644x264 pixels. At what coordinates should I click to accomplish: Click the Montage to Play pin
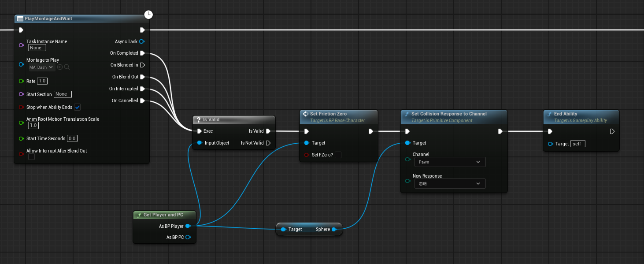21,64
